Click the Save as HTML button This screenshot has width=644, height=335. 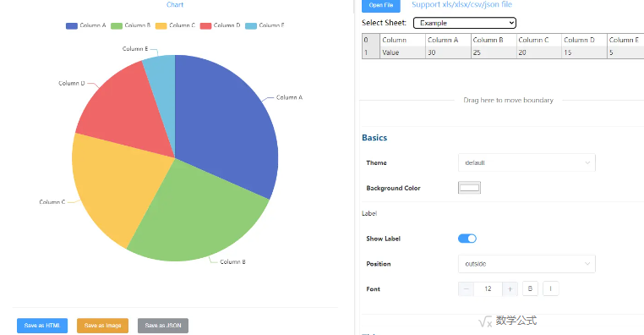(x=42, y=326)
